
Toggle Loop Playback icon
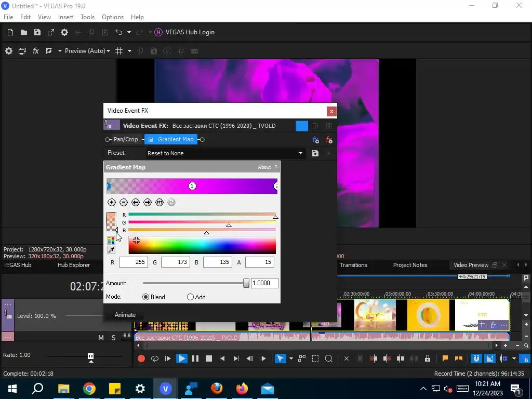(x=155, y=358)
